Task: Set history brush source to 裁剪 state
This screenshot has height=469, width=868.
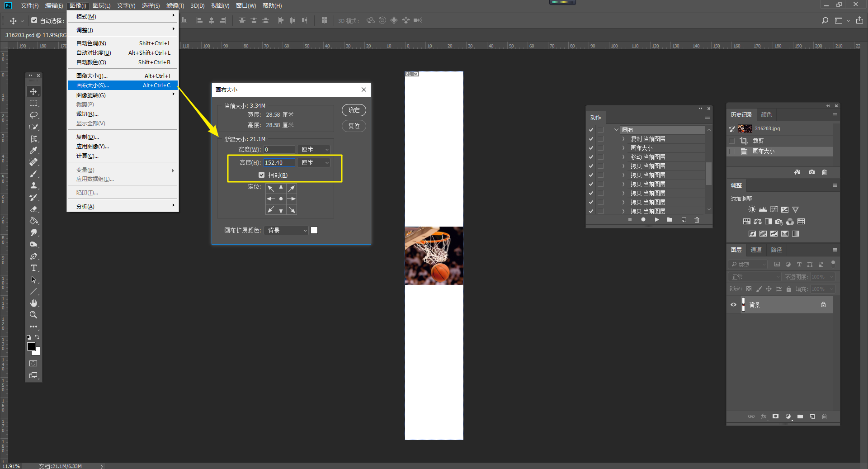Action: pos(732,141)
